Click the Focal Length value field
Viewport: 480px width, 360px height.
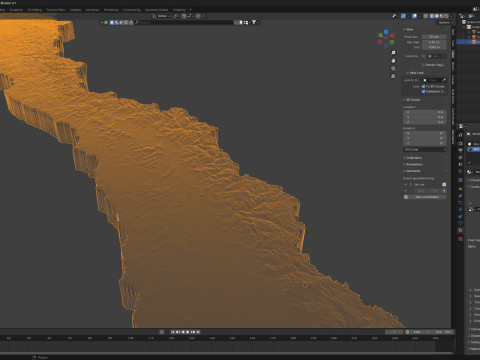pos(434,37)
